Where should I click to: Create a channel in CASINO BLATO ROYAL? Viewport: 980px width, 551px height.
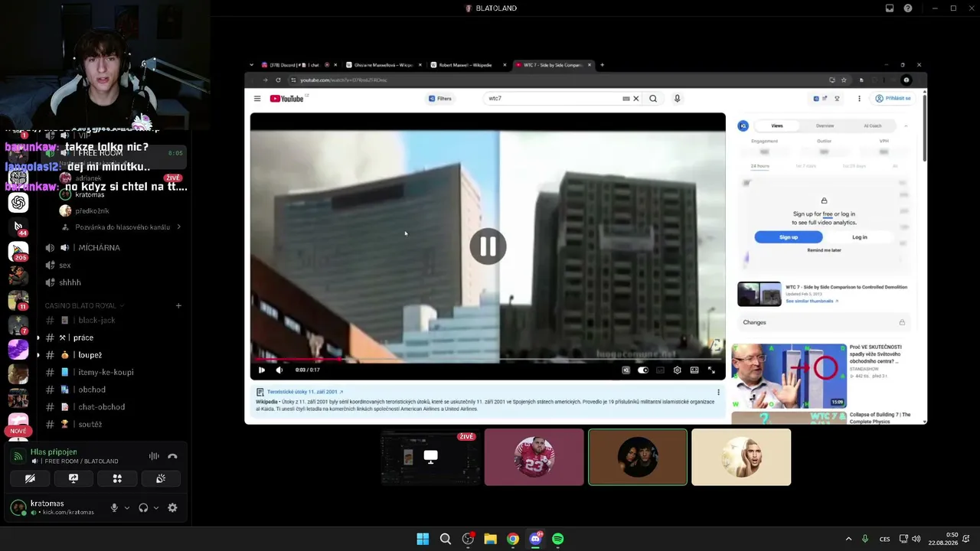(x=178, y=305)
